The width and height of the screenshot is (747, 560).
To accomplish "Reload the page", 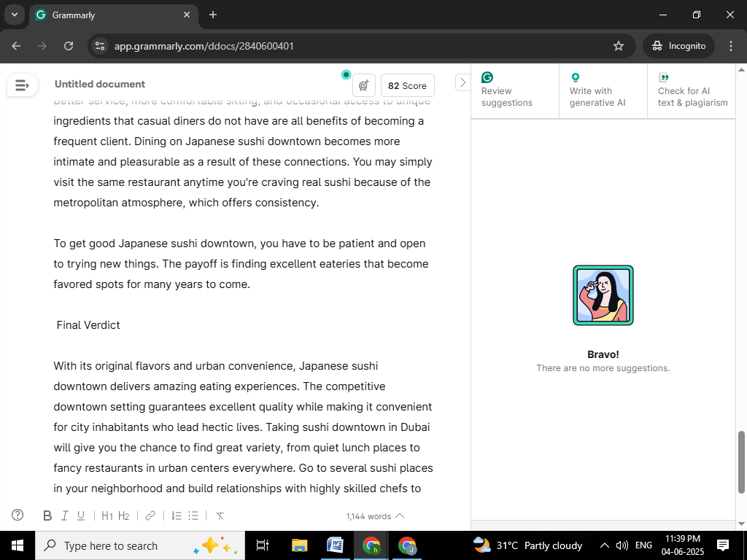I will (69, 46).
